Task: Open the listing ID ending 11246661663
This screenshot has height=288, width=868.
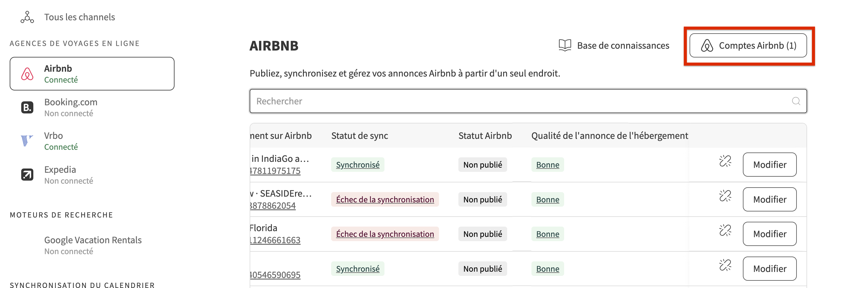Action: pyautogui.click(x=275, y=240)
